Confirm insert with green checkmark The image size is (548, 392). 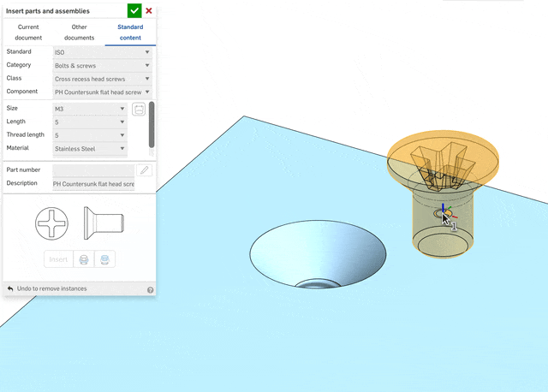point(134,11)
